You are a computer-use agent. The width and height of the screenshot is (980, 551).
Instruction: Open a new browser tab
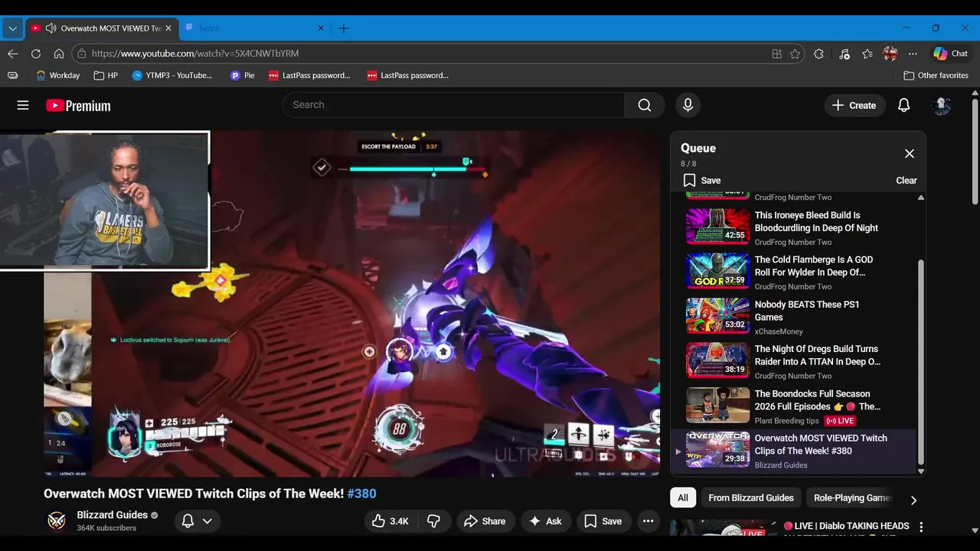click(x=344, y=28)
